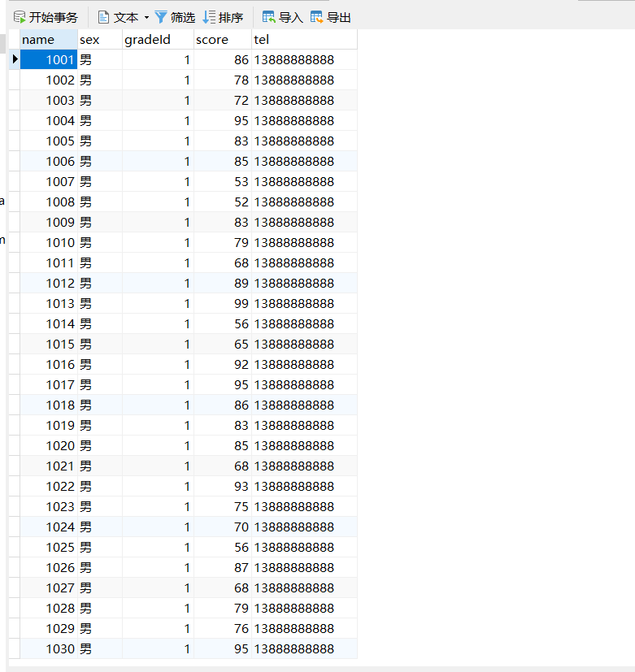
Task: Click the sex cell in row 1011
Action: (100, 262)
